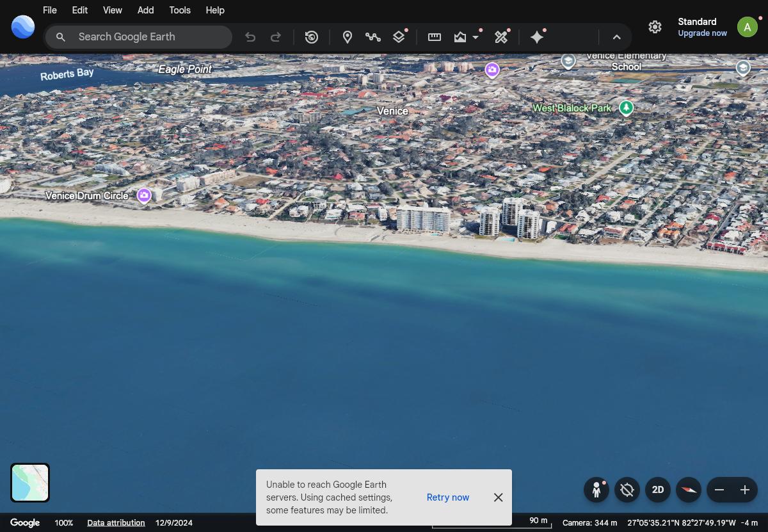Click the search magnifier icon
This screenshot has width=768, height=532.
pyautogui.click(x=61, y=37)
